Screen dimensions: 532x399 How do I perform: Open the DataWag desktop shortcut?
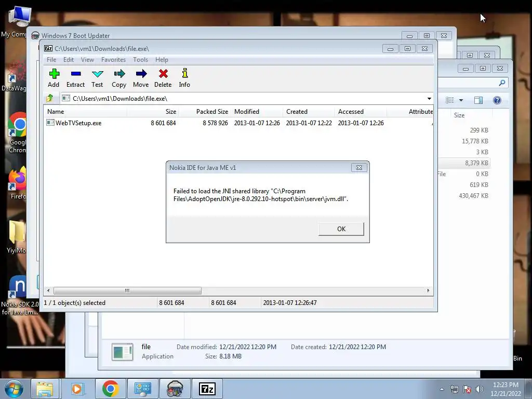click(14, 76)
